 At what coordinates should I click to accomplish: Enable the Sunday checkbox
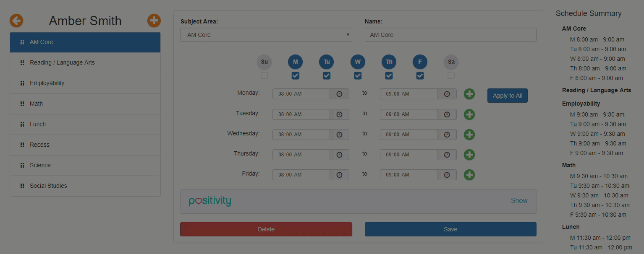click(264, 75)
